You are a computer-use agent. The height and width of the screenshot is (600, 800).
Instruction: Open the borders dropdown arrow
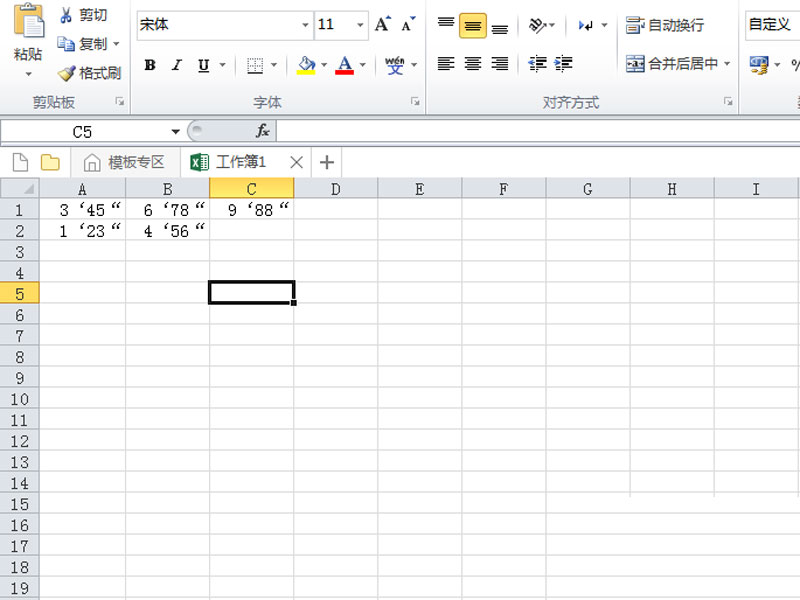(x=273, y=65)
